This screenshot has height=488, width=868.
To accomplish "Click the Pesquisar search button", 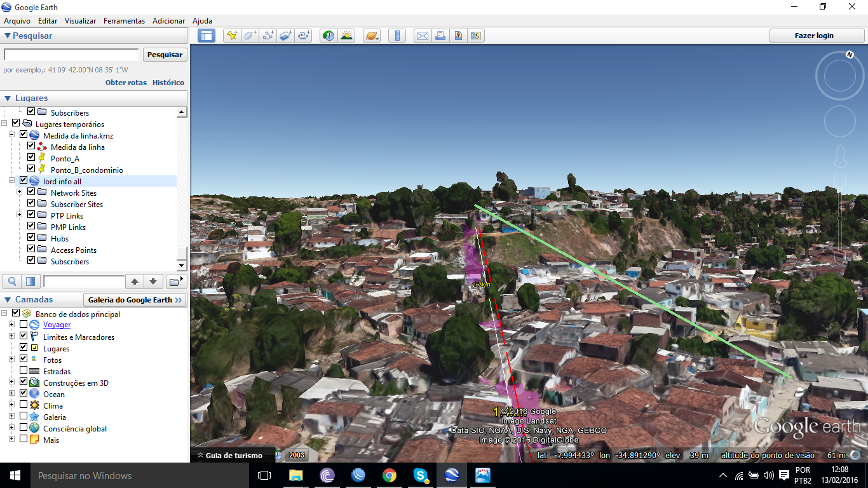I will (165, 55).
